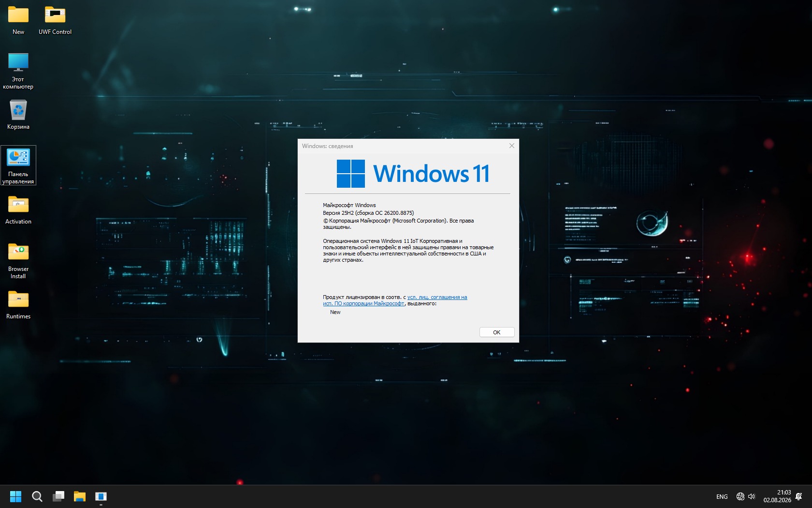
Task: Open the volume tray icon
Action: click(752, 496)
